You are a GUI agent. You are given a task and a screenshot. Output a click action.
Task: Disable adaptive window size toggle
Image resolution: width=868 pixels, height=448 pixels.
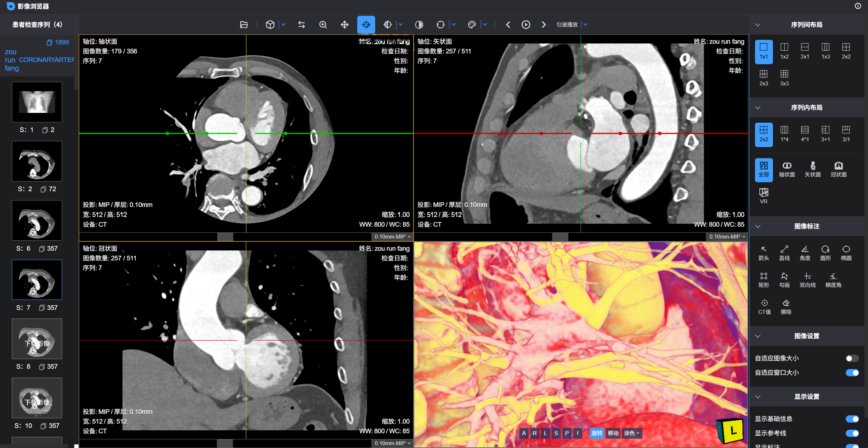click(852, 373)
